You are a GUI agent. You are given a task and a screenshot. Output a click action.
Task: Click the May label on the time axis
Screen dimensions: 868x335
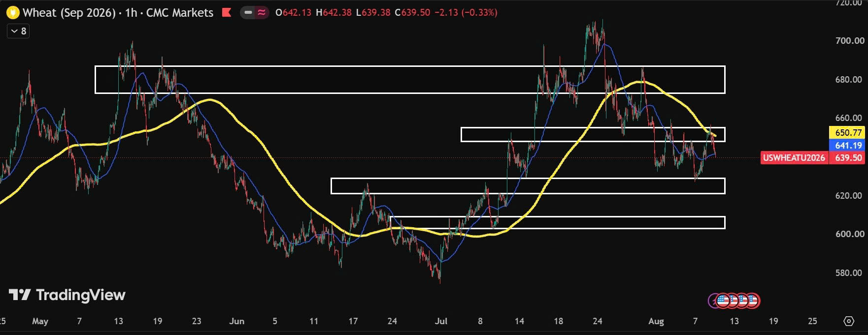coord(40,321)
